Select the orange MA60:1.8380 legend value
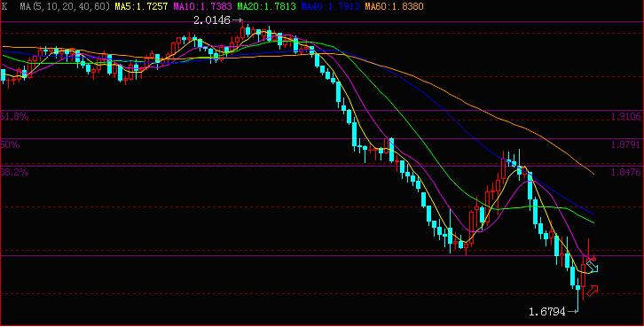The image size is (644, 327). (394, 6)
